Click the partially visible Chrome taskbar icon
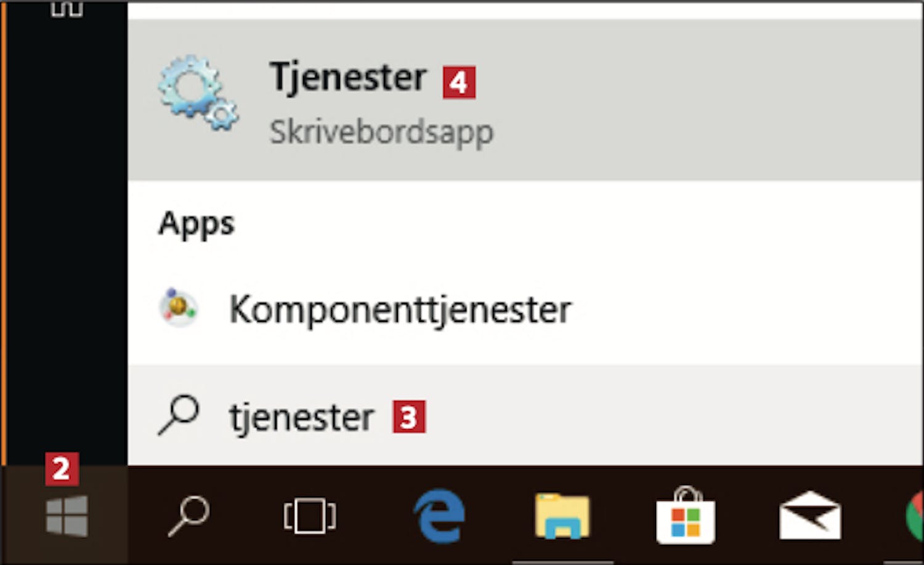 click(x=915, y=516)
